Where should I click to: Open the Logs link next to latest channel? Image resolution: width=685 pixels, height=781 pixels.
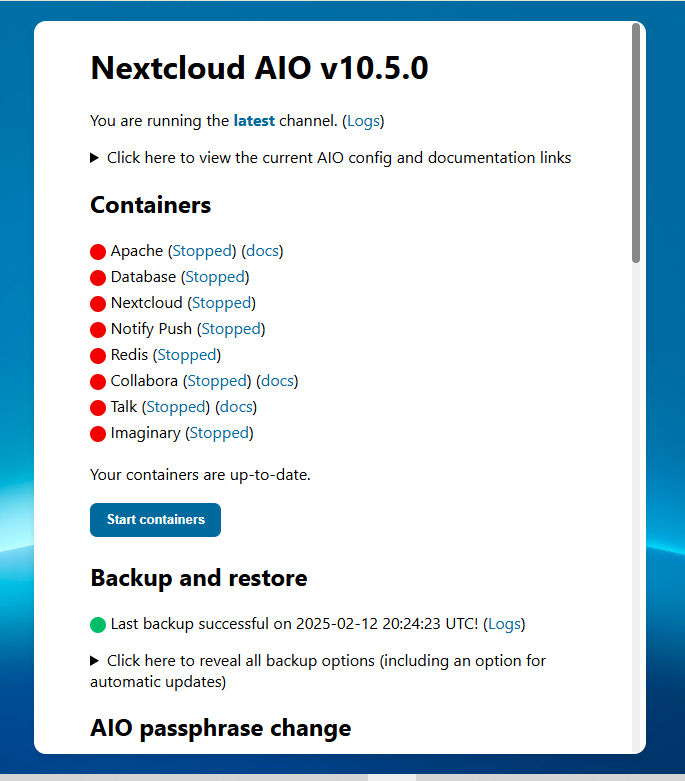364,121
